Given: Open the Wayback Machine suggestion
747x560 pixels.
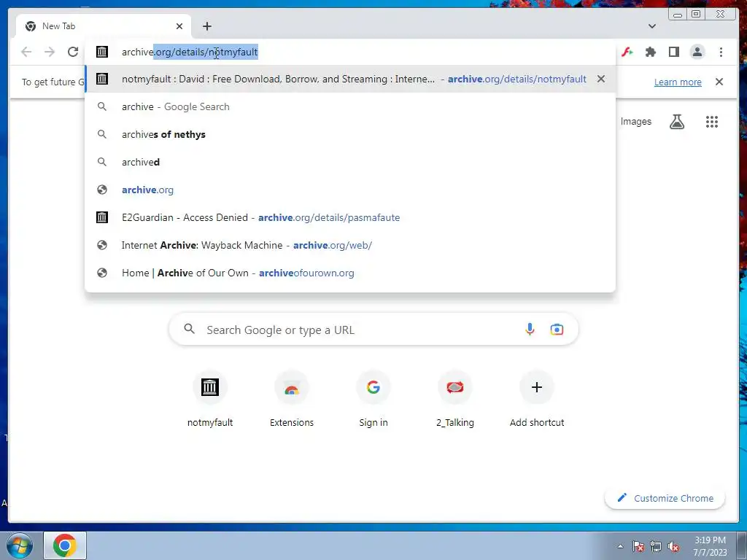Looking at the screenshot, I should 350,245.
